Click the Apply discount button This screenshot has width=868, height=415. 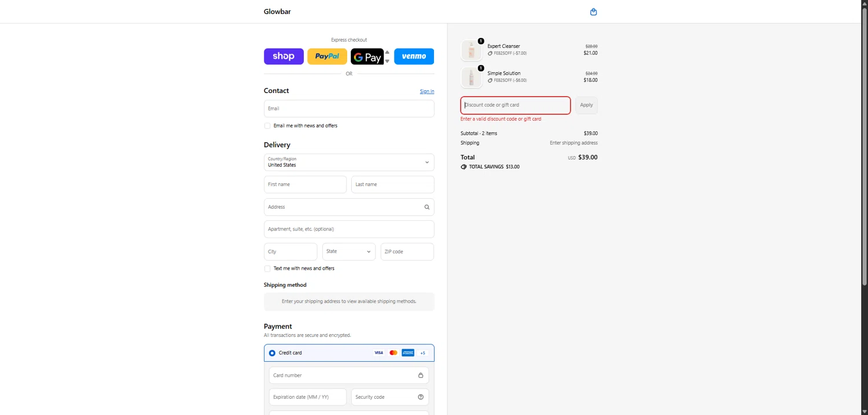click(x=586, y=105)
